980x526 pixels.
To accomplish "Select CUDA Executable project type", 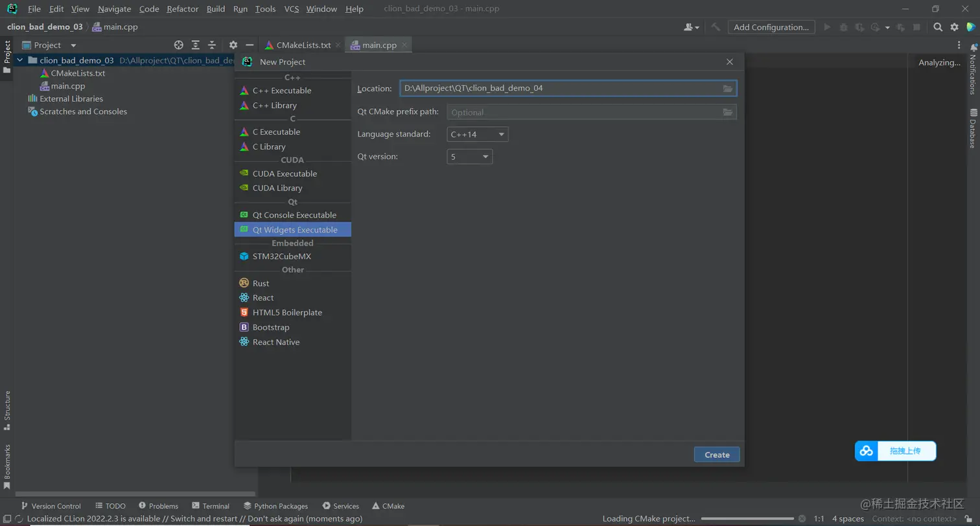I will coord(292,174).
